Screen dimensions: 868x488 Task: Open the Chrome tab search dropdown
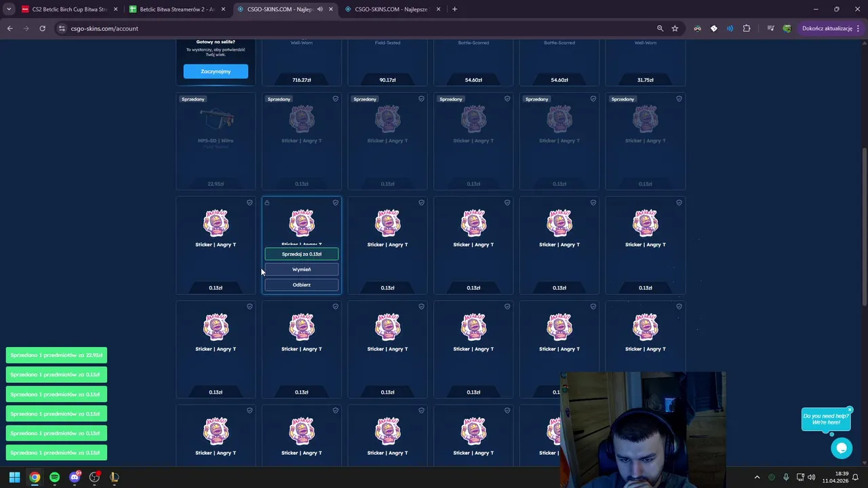[x=9, y=9]
